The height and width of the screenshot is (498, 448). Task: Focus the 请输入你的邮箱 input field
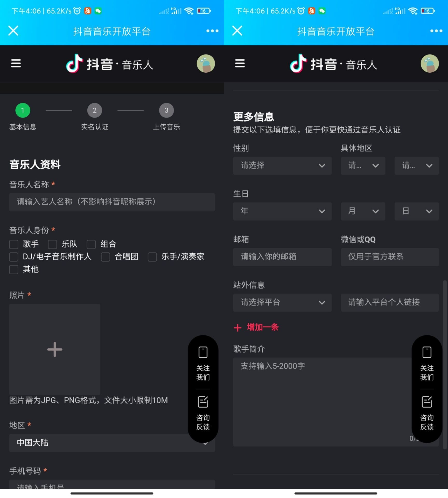(x=282, y=257)
